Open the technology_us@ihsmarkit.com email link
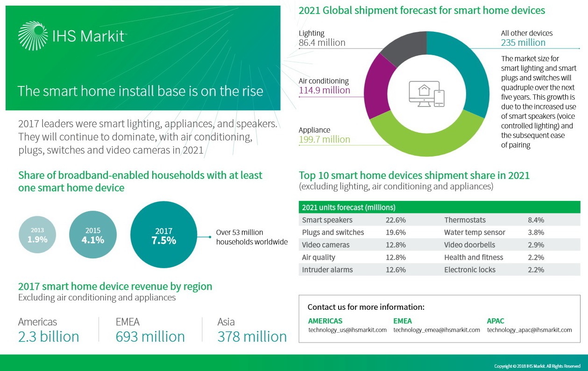This screenshot has height=371, width=588. (x=347, y=330)
